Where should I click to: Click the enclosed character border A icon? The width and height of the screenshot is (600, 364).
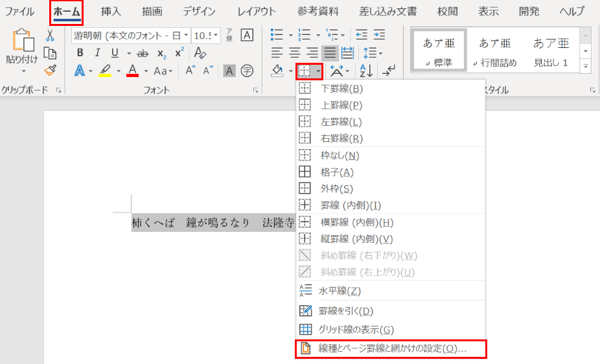click(x=248, y=35)
